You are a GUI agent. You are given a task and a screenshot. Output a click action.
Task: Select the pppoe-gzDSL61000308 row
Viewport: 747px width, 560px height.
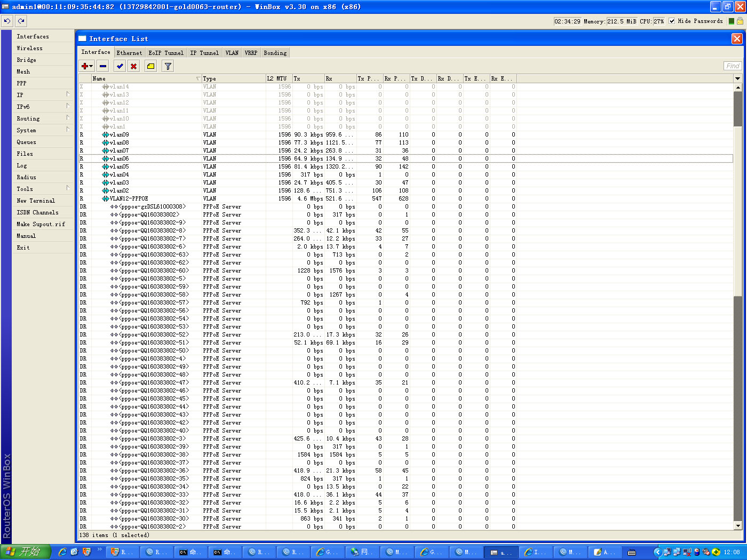tap(406, 206)
